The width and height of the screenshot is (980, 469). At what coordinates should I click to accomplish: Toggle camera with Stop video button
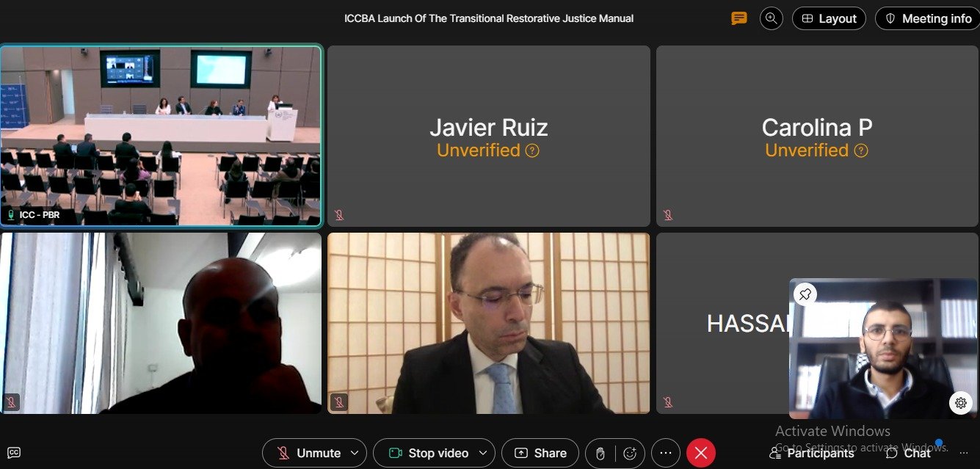click(428, 454)
